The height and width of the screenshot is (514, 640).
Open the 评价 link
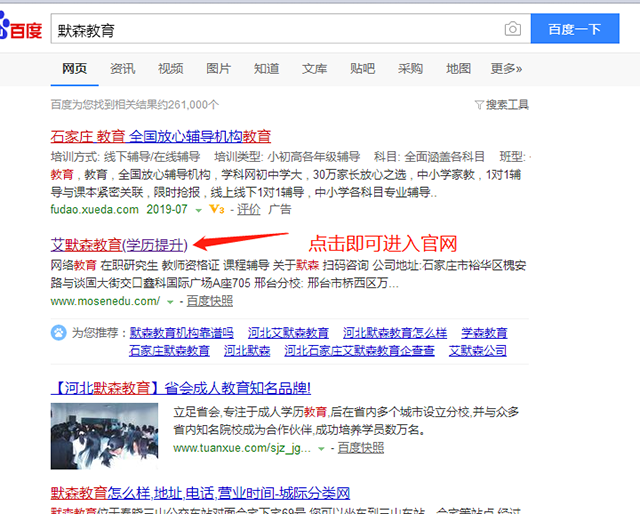[249, 210]
